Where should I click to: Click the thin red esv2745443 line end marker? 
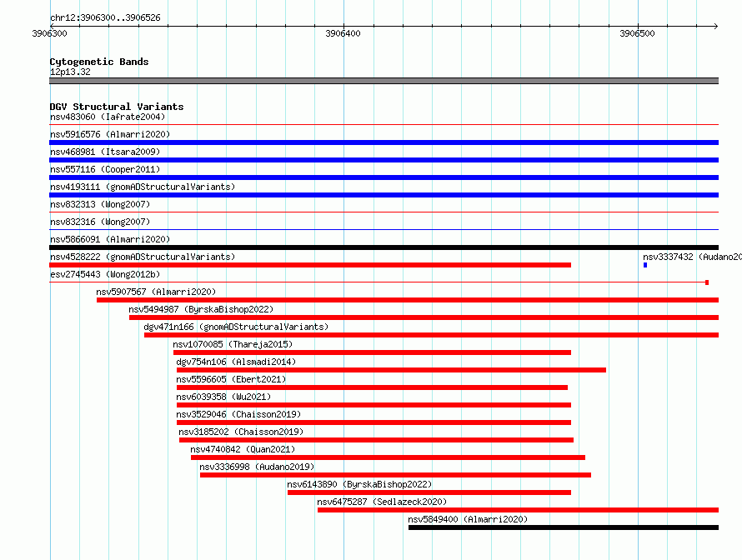pos(707,282)
